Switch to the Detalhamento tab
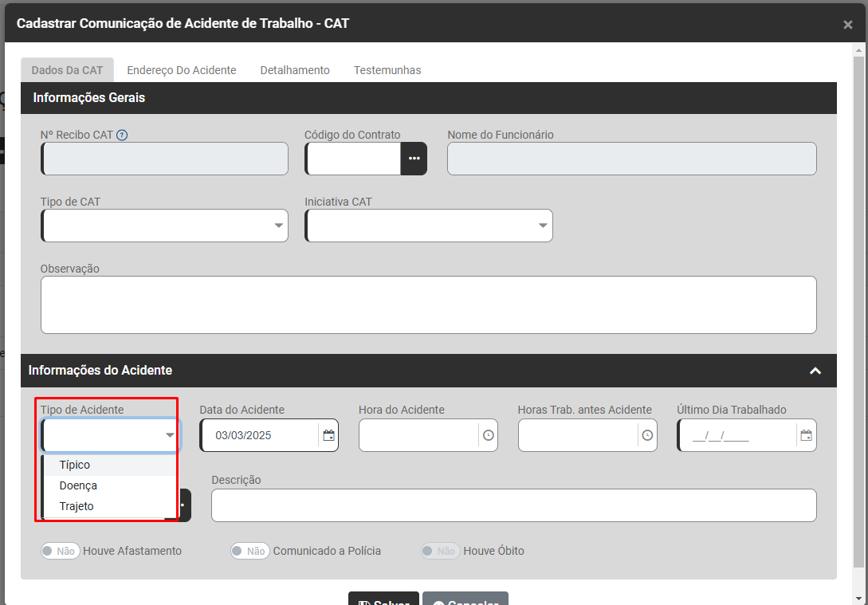This screenshot has width=868, height=605. click(295, 70)
